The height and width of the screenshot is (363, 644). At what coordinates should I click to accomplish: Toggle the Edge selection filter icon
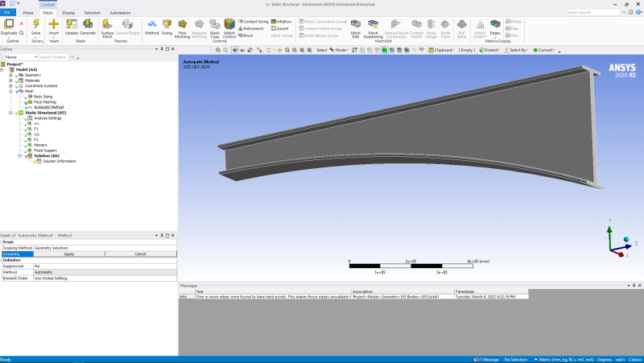369,50
